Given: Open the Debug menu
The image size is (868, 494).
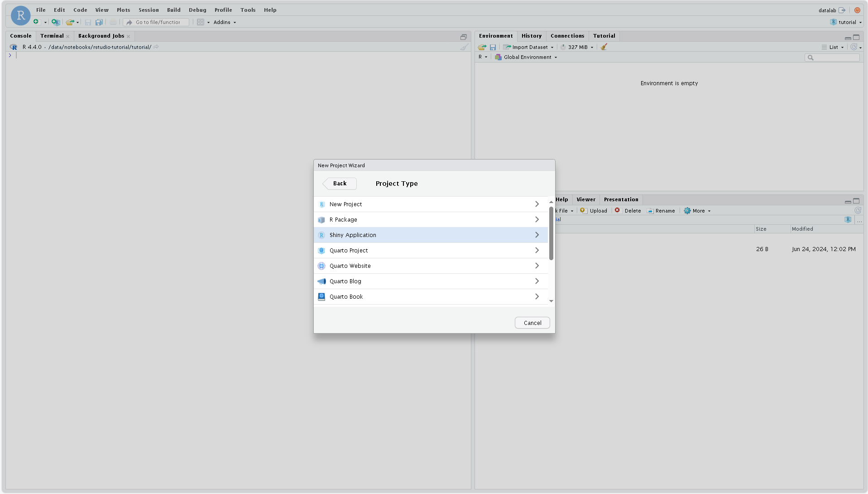Looking at the screenshot, I should coord(197,10).
